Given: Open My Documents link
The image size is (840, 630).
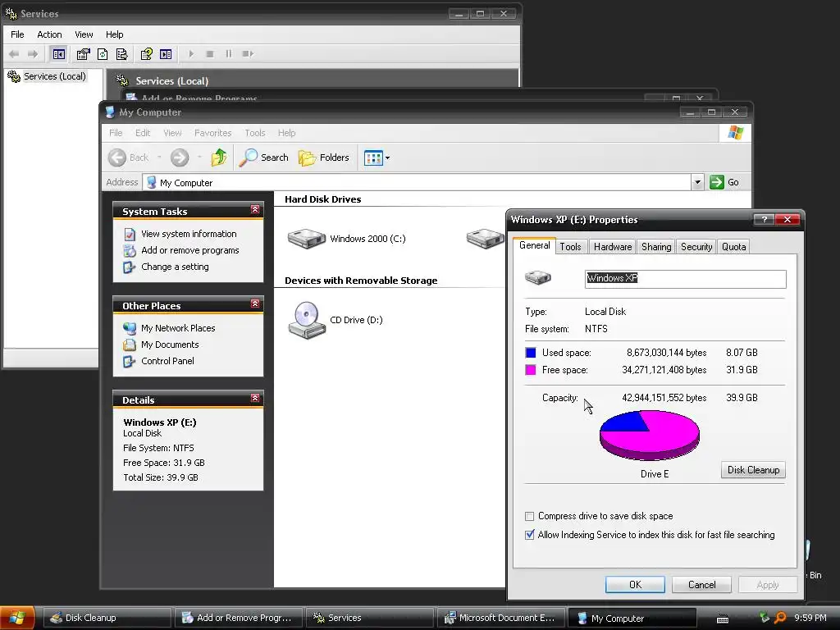Looking at the screenshot, I should [x=170, y=345].
